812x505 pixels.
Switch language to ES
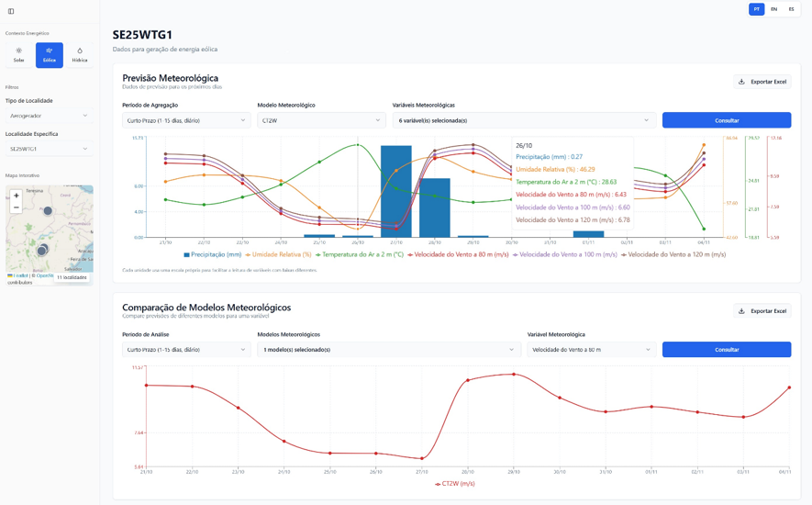[791, 9]
